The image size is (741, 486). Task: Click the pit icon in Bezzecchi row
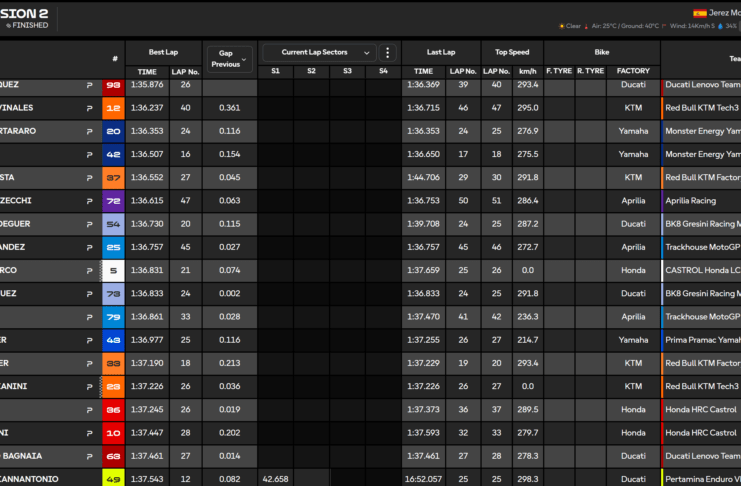coord(89,201)
